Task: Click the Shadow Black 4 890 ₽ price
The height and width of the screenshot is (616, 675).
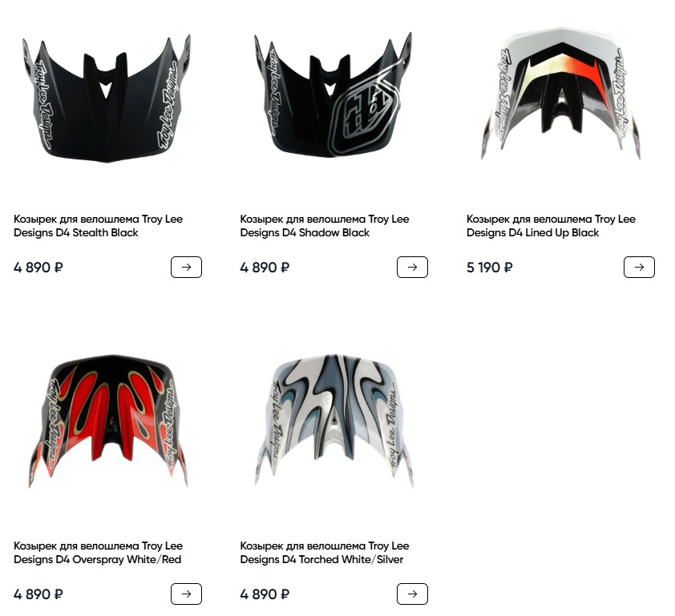Action: (265, 268)
